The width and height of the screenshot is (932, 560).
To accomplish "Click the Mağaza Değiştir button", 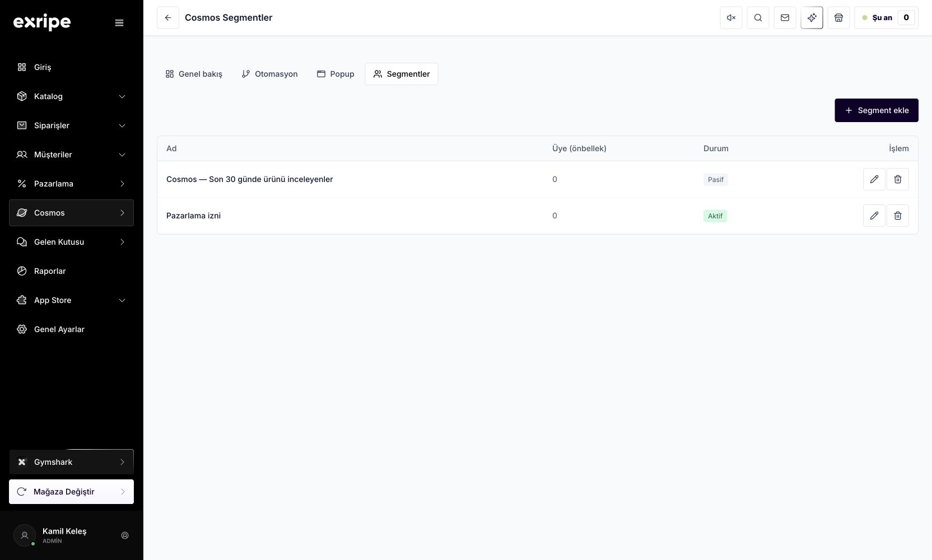I will pos(71,492).
